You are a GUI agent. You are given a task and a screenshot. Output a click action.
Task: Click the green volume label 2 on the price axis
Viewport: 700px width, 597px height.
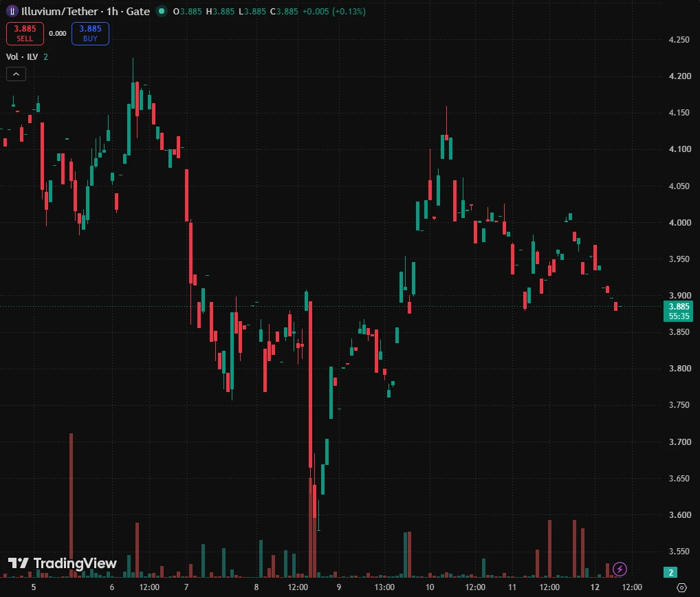click(x=670, y=572)
